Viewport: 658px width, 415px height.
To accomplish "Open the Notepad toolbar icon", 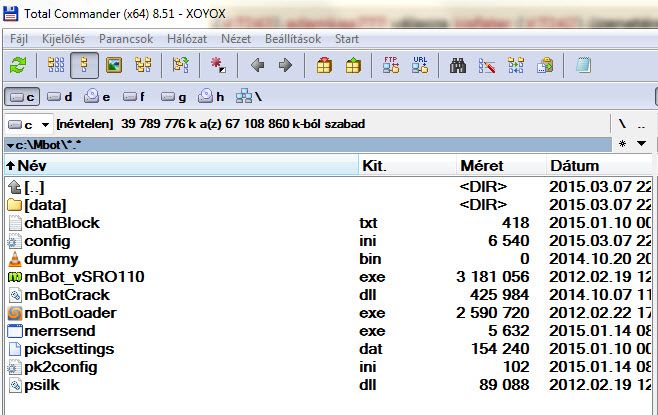I will [x=583, y=65].
